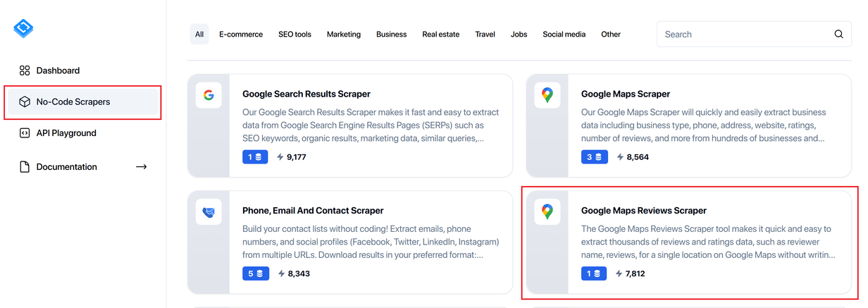Click the No-Code Scrapers cube icon
Image resolution: width=868 pixels, height=308 pixels.
point(25,101)
